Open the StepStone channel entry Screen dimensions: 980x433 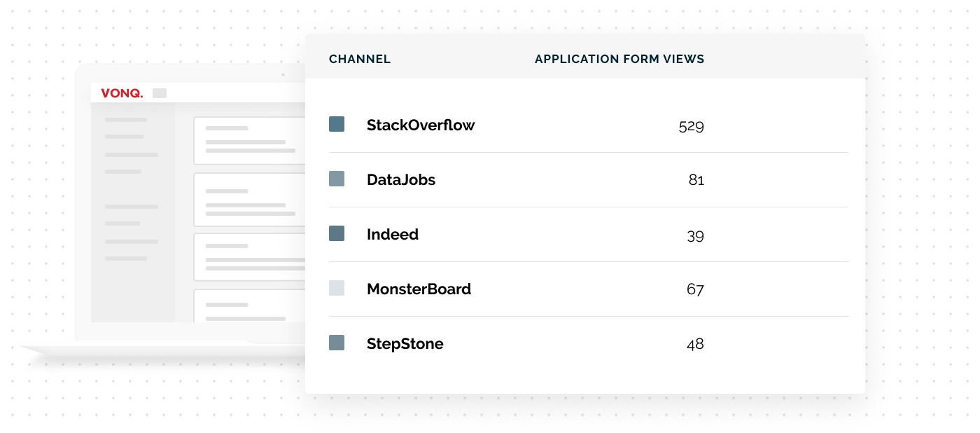(x=405, y=344)
